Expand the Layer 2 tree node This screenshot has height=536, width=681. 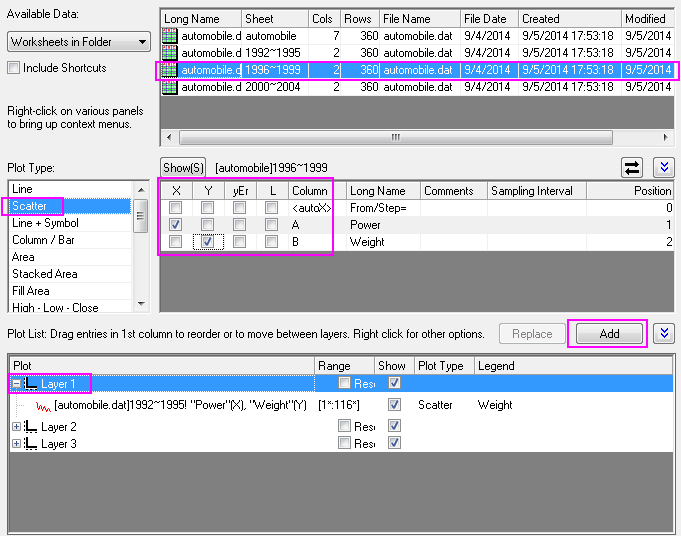click(16, 427)
